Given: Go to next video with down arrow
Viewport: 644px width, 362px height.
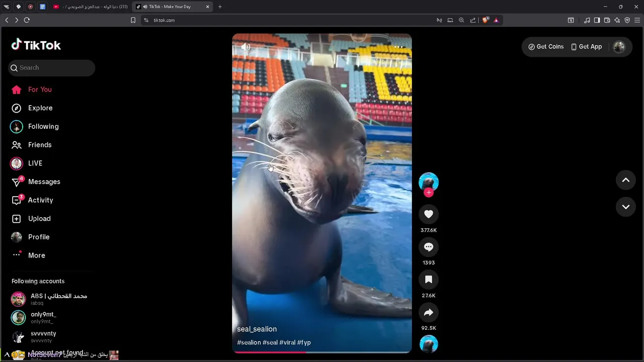Looking at the screenshot, I should (626, 207).
